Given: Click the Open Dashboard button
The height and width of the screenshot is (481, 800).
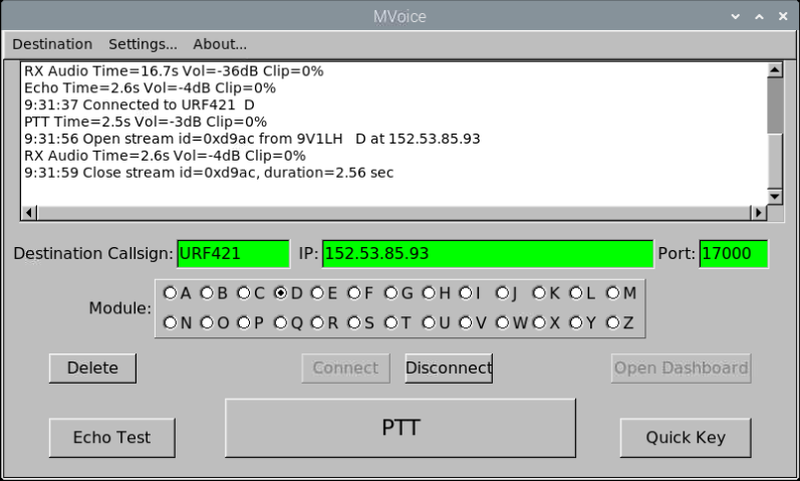Looking at the screenshot, I should coord(681,368).
